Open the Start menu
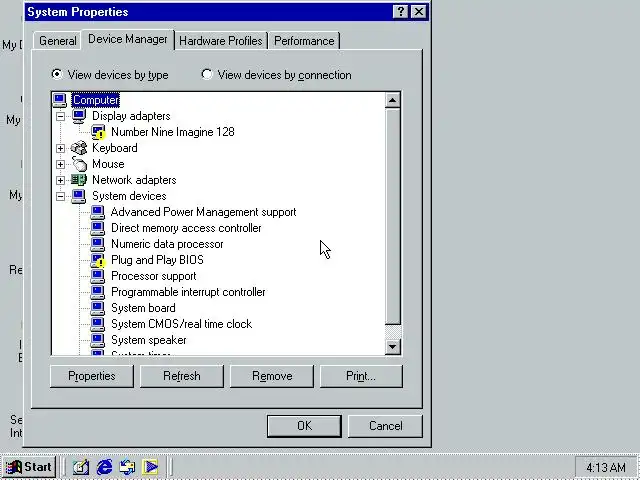 29,467
